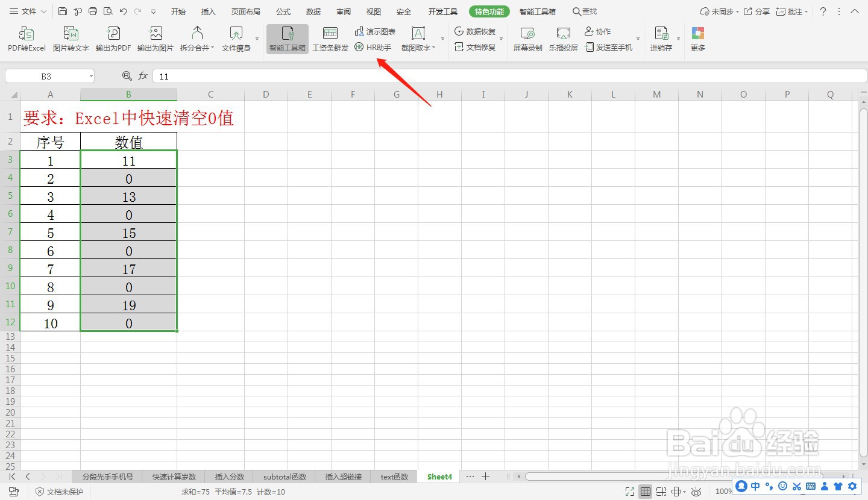Open the 公式 ribbon tab
The height and width of the screenshot is (500, 868).
coord(283,11)
